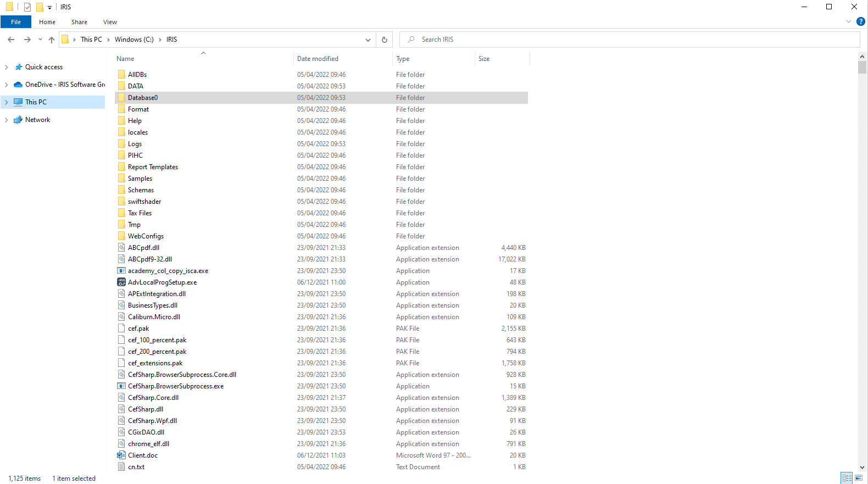Select the cef.pak file icon
Image resolution: width=868 pixels, height=484 pixels.
click(x=121, y=328)
